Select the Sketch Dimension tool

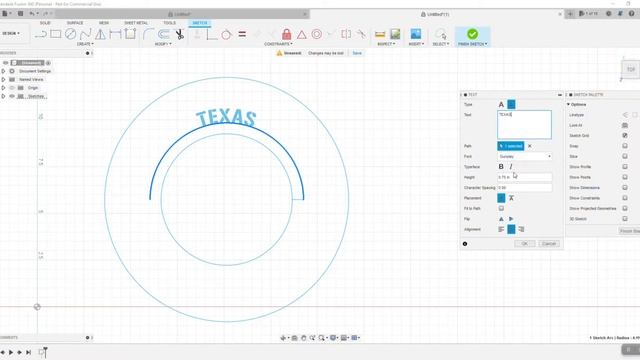(115, 34)
